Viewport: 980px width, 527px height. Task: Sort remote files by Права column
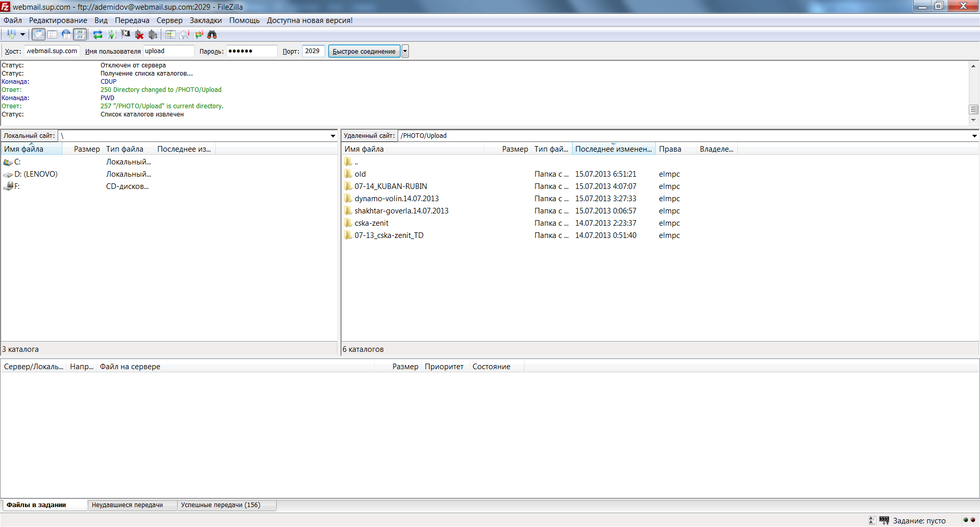click(676, 149)
